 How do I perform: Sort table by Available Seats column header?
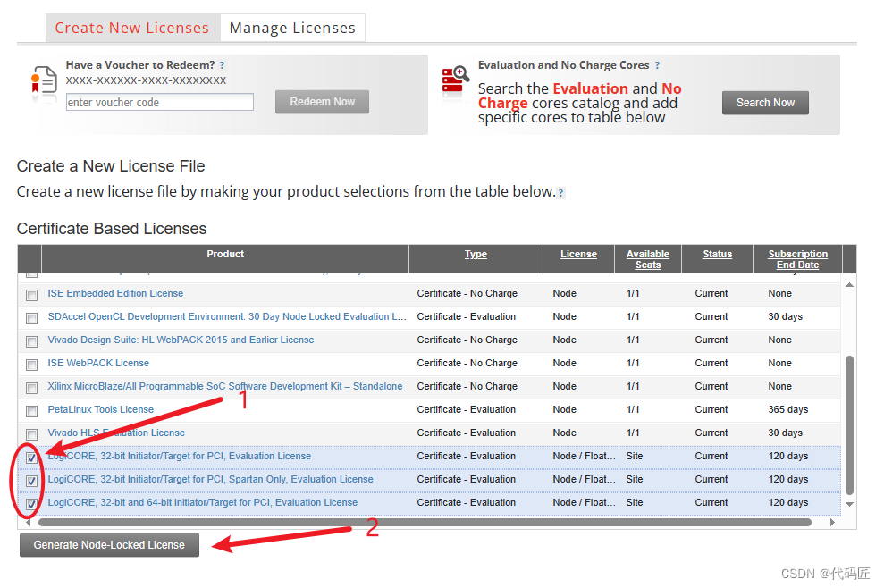pos(648,259)
